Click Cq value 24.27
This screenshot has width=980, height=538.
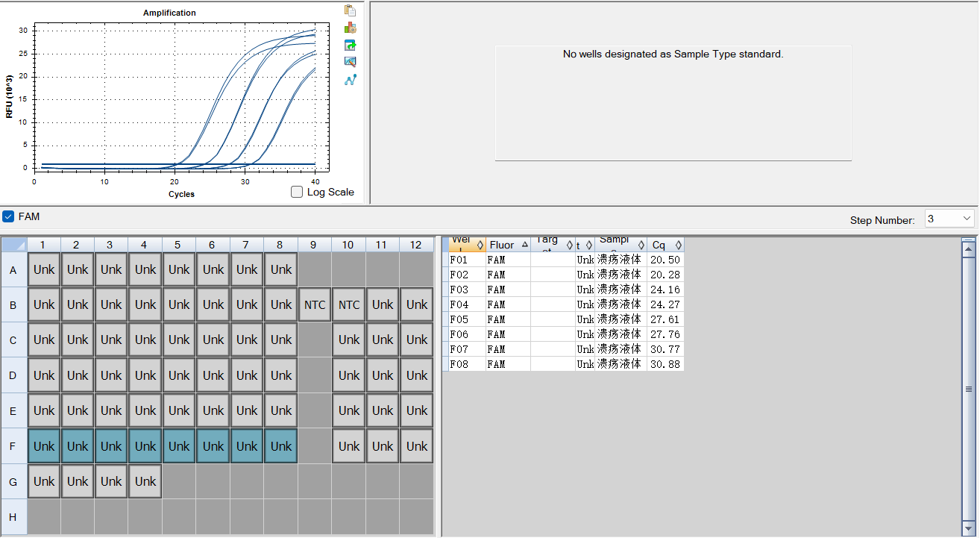click(665, 304)
